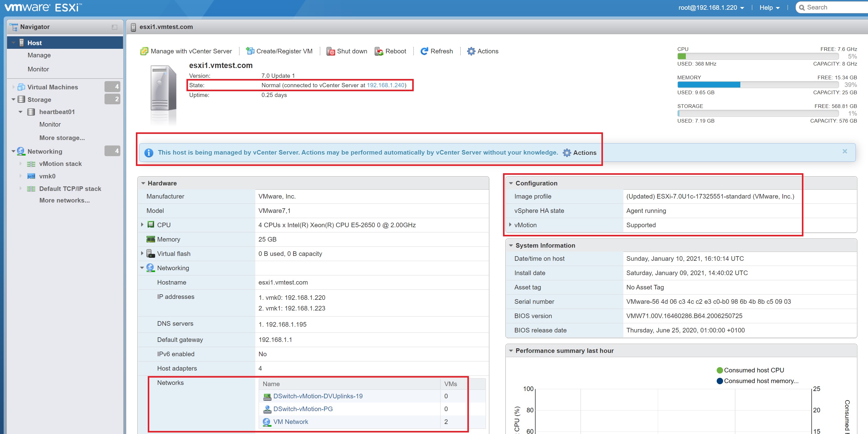868x434 pixels.
Task: Click Manage with vCenter Server icon
Action: (x=144, y=51)
